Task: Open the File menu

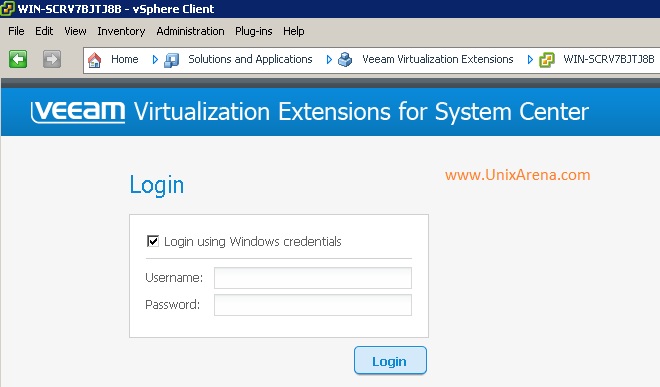Action: tap(16, 31)
